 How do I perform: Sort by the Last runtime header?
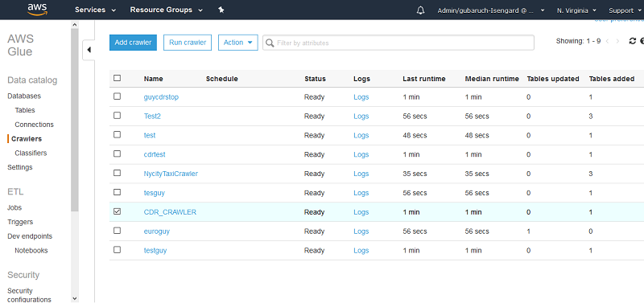click(x=424, y=79)
